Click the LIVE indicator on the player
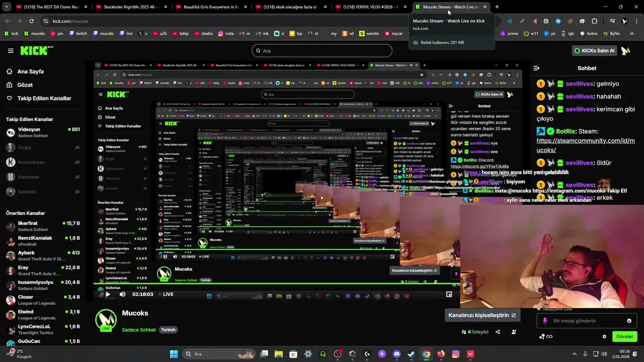The width and height of the screenshot is (644, 362). [166, 295]
